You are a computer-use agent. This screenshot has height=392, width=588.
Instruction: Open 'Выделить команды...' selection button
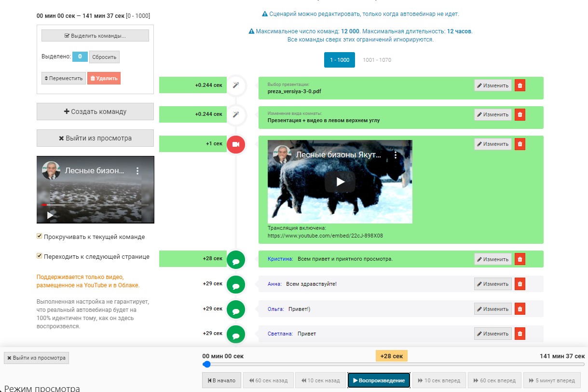pyautogui.click(x=95, y=36)
